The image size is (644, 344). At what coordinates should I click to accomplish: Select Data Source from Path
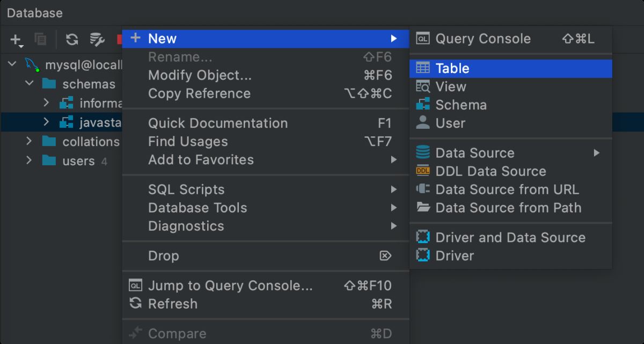point(508,208)
